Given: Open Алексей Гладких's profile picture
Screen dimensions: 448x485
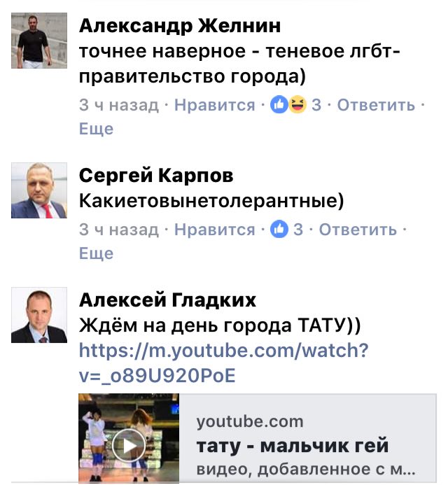Looking at the screenshot, I should point(39,315).
